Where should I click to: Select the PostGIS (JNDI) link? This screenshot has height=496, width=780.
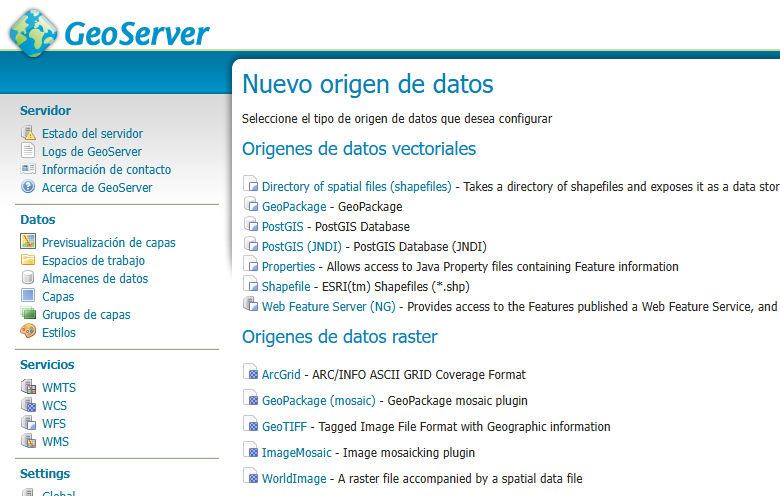tap(302, 246)
